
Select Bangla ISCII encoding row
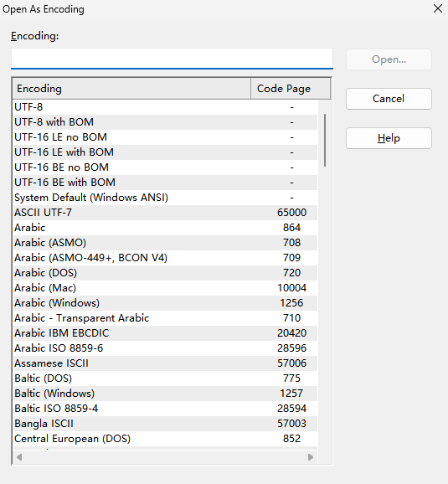[x=165, y=424]
